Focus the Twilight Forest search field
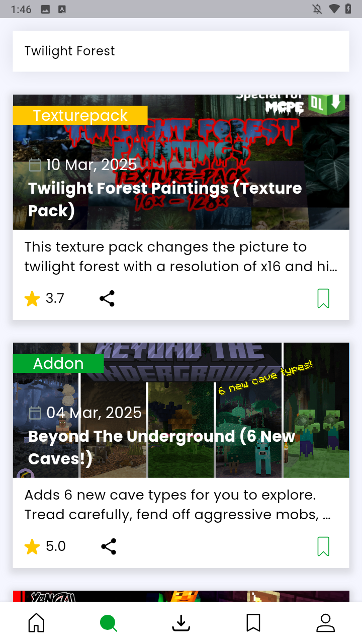 tap(181, 51)
